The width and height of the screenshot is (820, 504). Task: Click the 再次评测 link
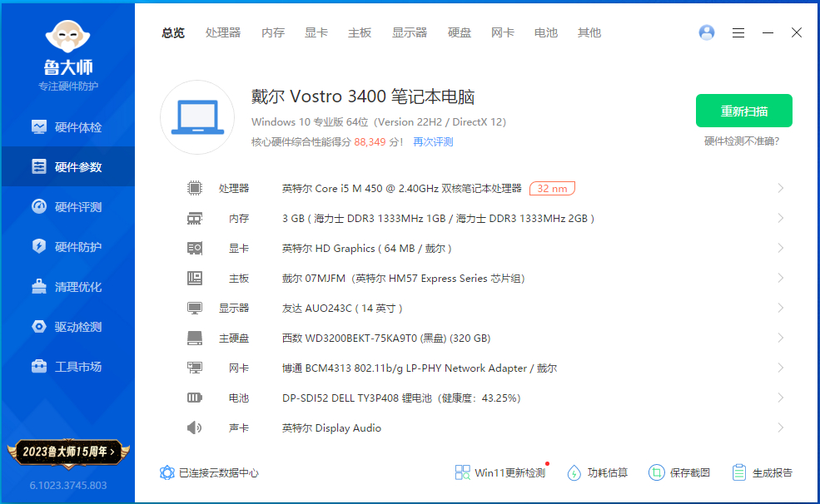(x=433, y=142)
